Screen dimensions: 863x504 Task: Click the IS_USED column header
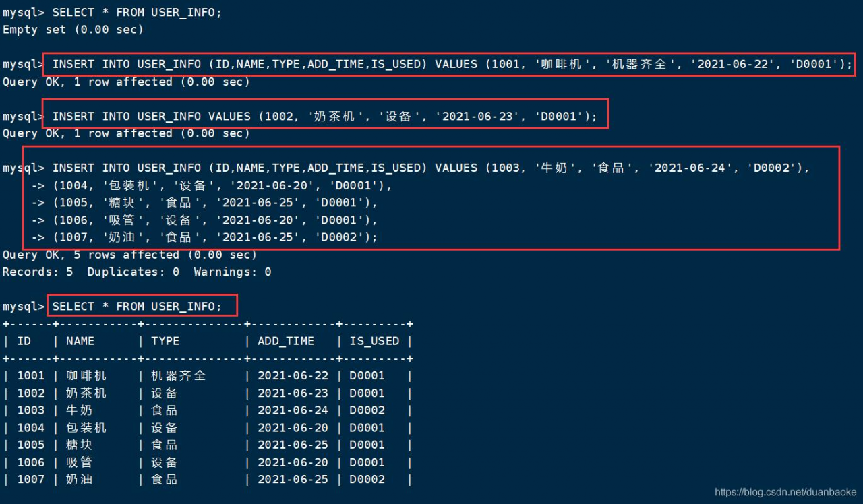coord(374,342)
